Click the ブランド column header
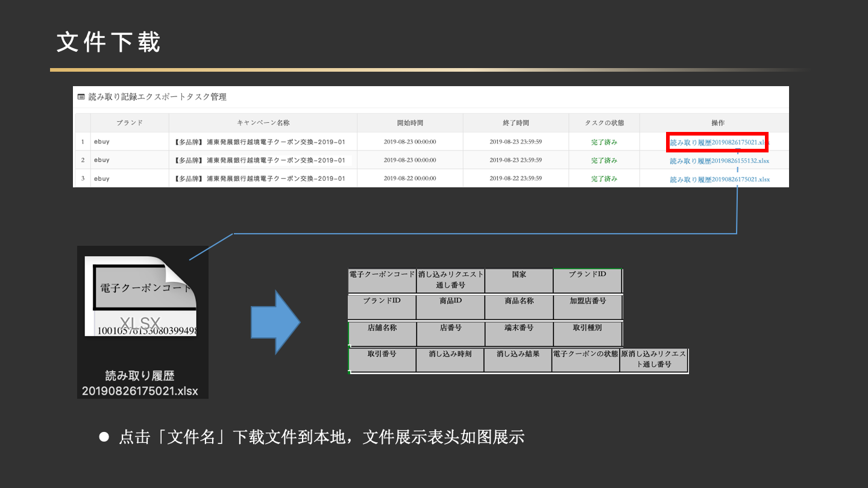868x488 pixels. [x=130, y=123]
